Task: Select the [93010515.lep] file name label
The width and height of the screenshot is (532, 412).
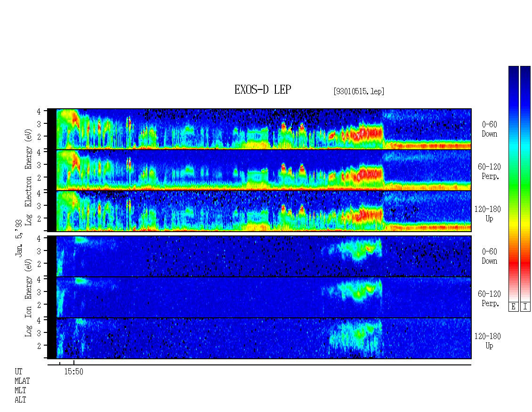Action: [359, 91]
